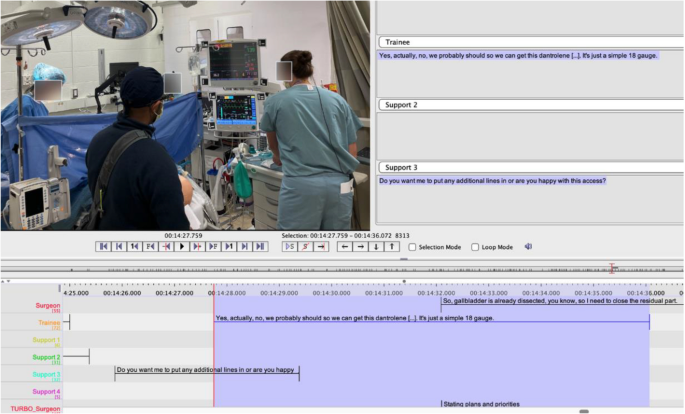Open the Support 3 tier selector in text panel
The height and width of the screenshot is (414, 685).
click(x=531, y=167)
